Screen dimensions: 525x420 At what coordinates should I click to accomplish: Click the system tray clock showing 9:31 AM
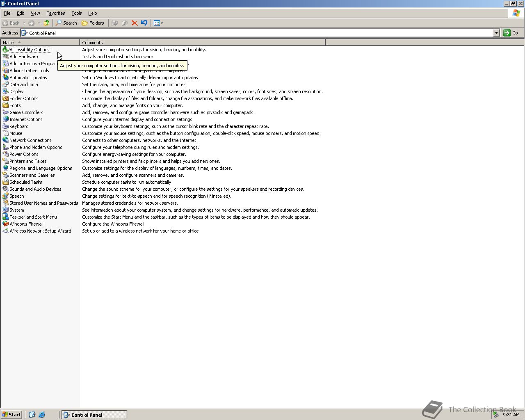[511, 415]
